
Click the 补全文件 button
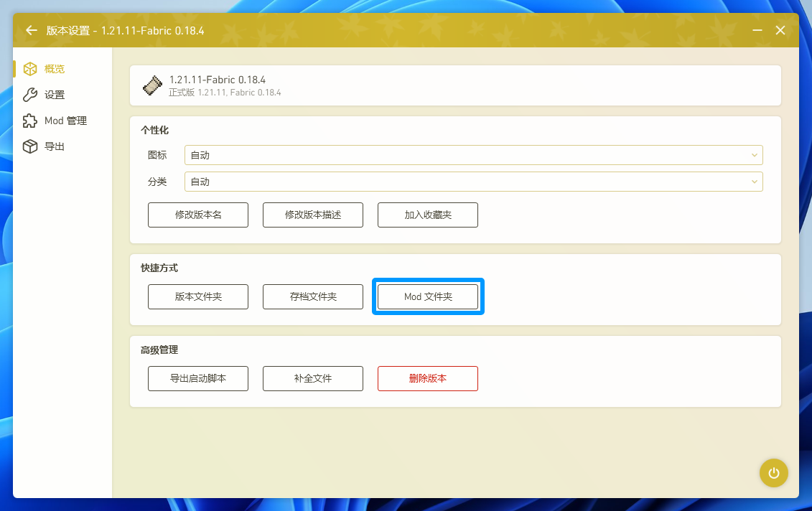click(x=313, y=378)
